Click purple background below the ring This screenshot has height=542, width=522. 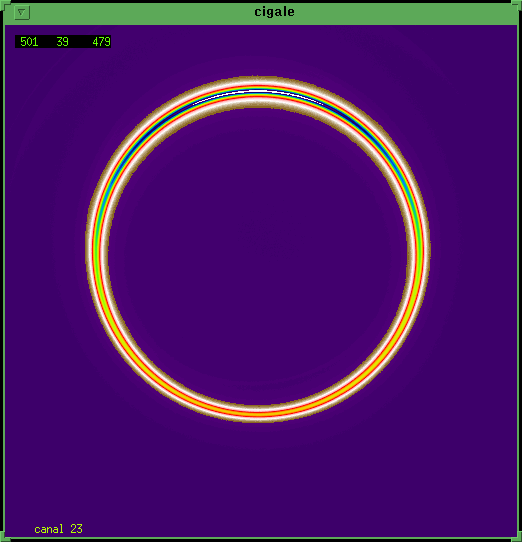coord(258,477)
